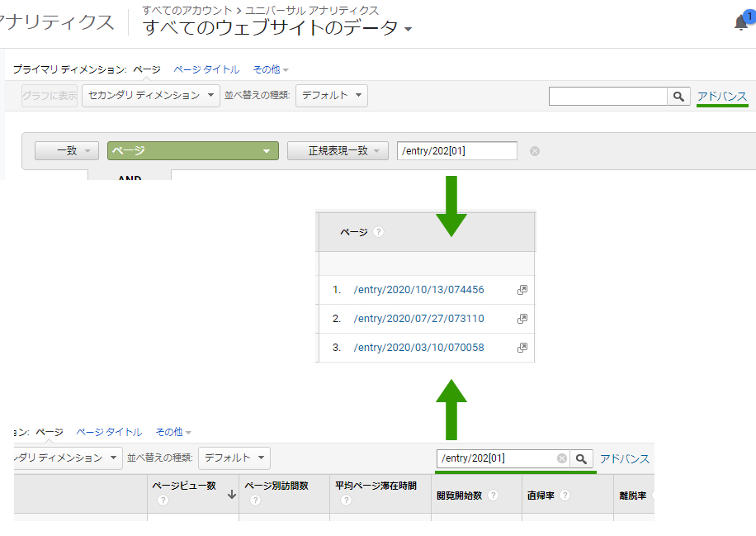Open top セカンダリ ディメンション dropdown
This screenshot has height=536, width=756.
(x=151, y=96)
